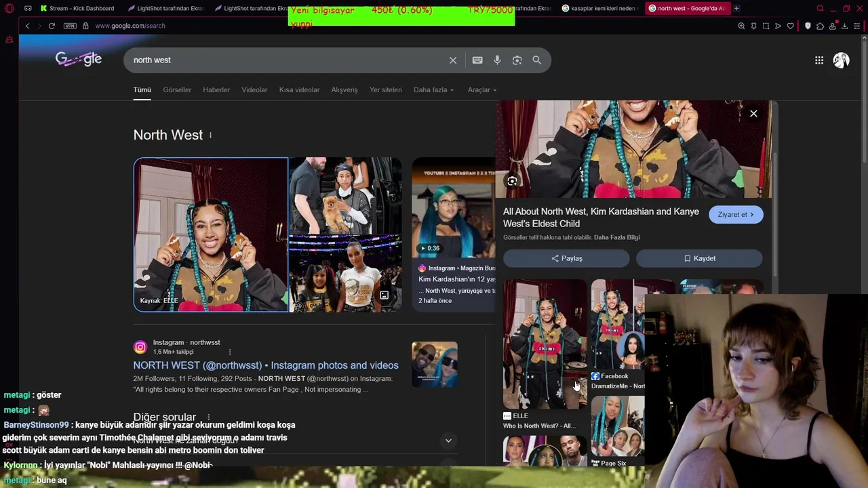Expand the Araçlar dropdown

[482, 90]
